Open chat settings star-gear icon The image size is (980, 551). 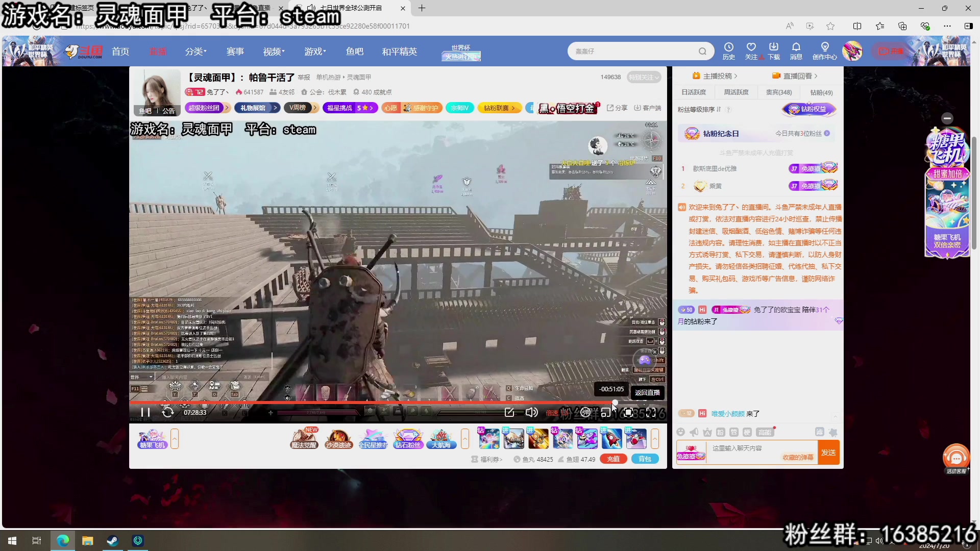tap(833, 432)
